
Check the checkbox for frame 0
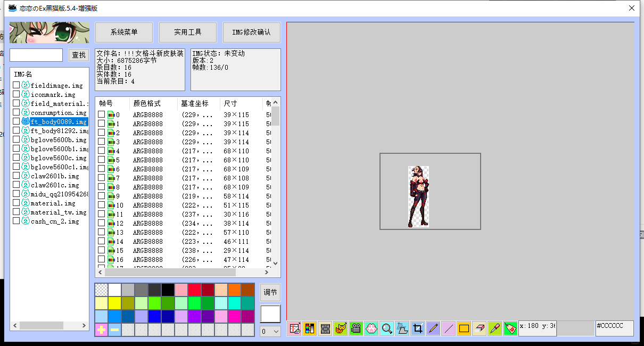click(x=101, y=114)
